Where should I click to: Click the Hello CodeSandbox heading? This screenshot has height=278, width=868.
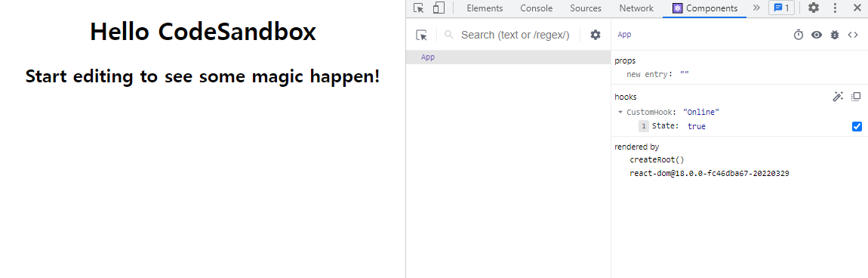[202, 32]
